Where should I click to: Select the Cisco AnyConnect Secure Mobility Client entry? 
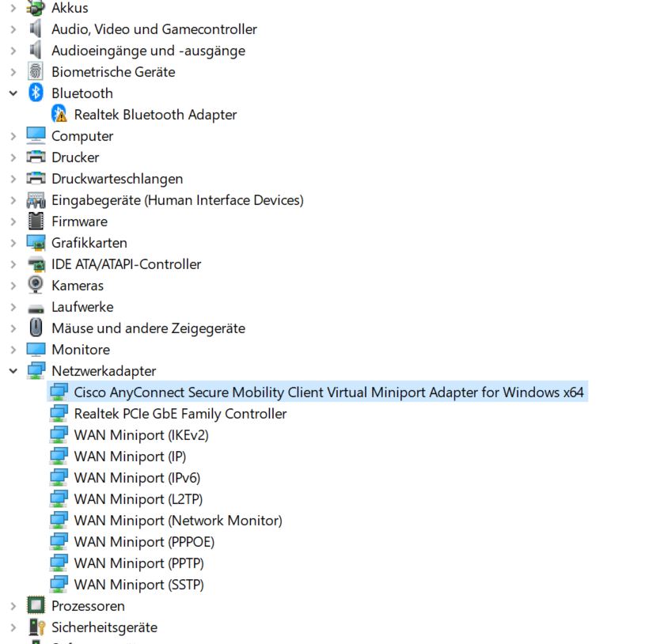328,392
